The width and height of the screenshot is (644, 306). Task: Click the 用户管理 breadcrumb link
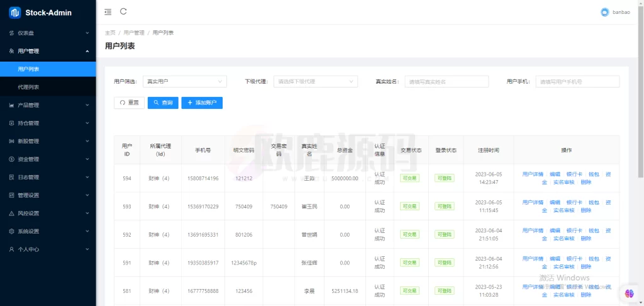click(134, 33)
